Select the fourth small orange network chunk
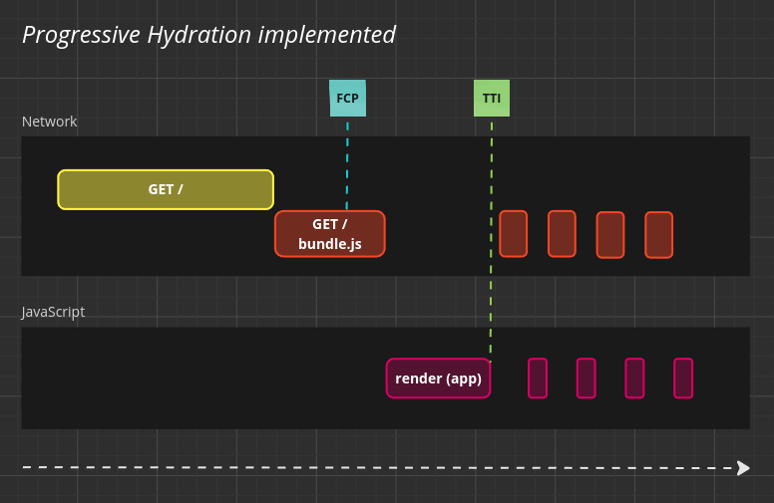Image resolution: width=774 pixels, height=503 pixels. pyautogui.click(x=659, y=235)
